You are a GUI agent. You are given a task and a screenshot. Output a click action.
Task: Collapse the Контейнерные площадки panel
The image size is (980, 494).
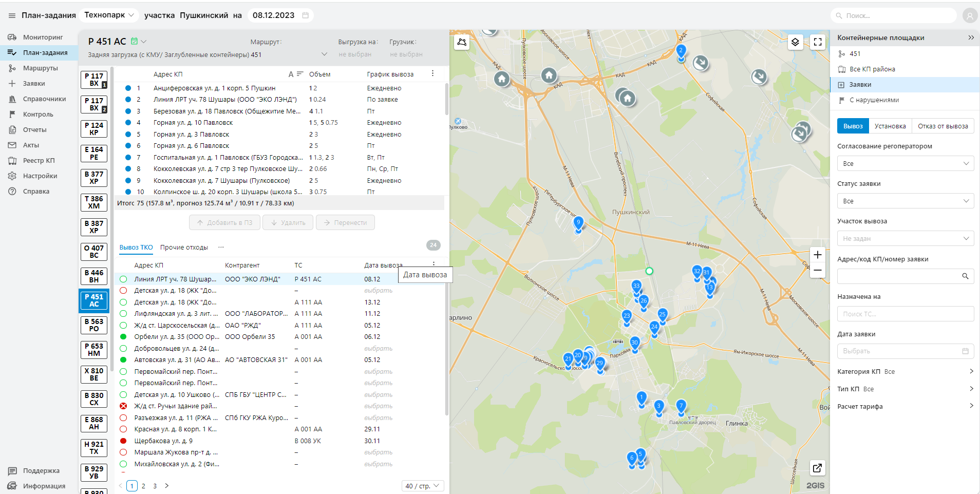[971, 37]
